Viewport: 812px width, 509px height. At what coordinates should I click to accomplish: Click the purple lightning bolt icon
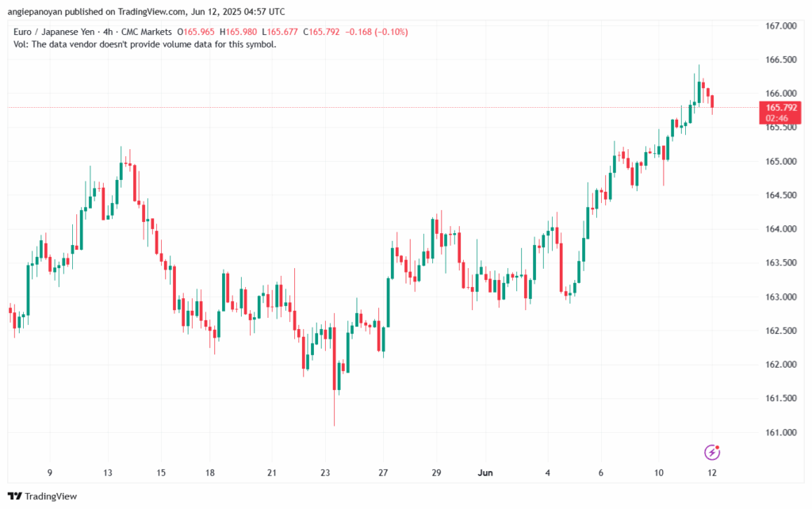click(713, 453)
